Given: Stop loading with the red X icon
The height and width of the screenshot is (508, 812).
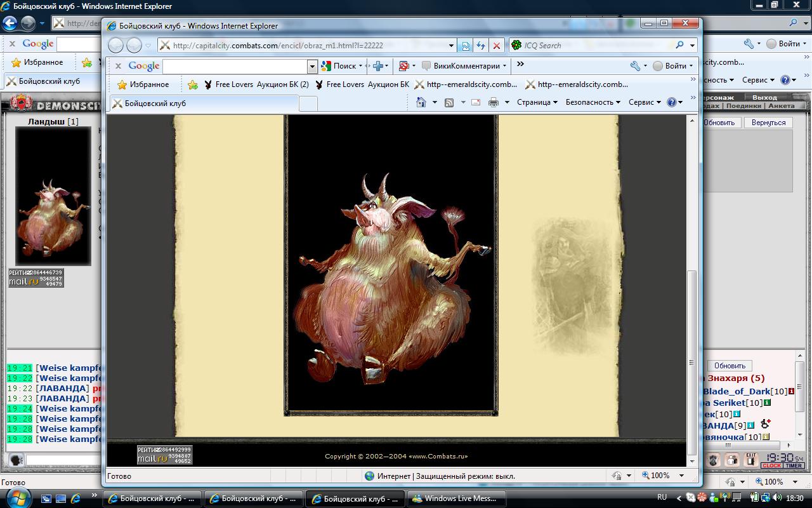Looking at the screenshot, I should tap(497, 46).
